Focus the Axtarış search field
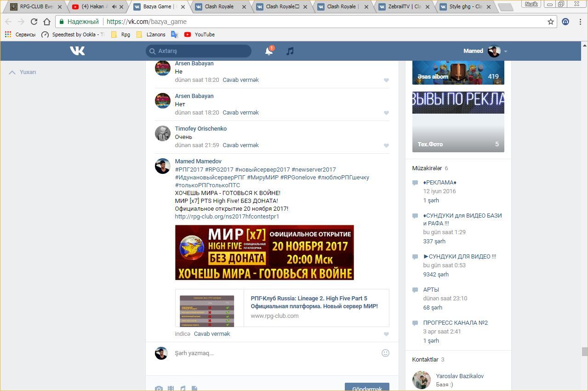This screenshot has width=588, height=391. [x=199, y=51]
